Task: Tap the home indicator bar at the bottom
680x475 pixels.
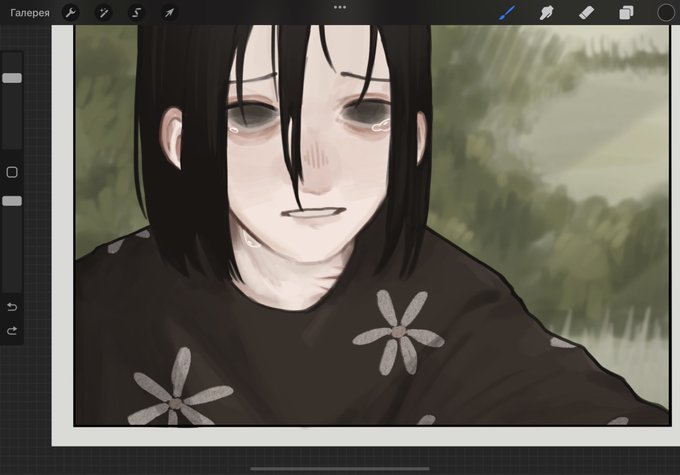Action: point(340,468)
